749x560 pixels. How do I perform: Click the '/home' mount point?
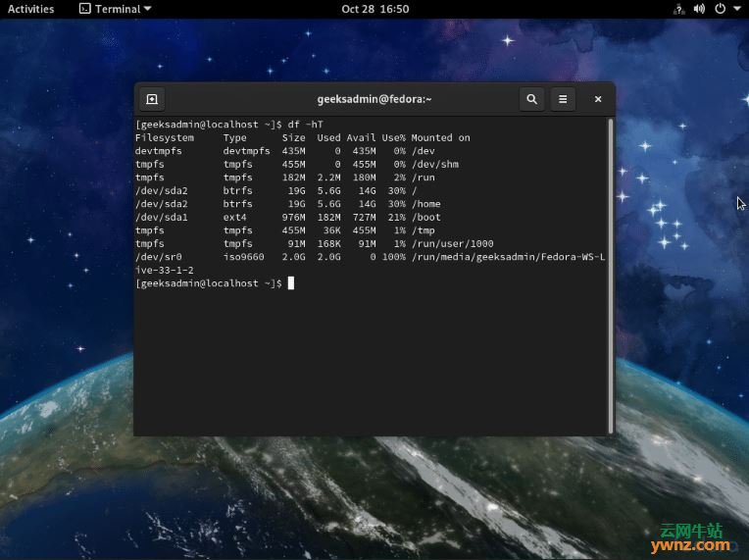click(426, 204)
